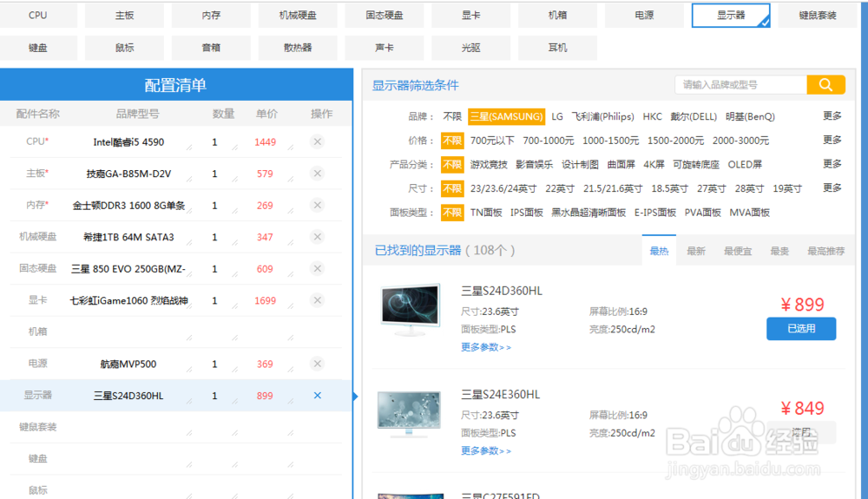Open the 三星S24E360HL product thumbnail

click(409, 413)
